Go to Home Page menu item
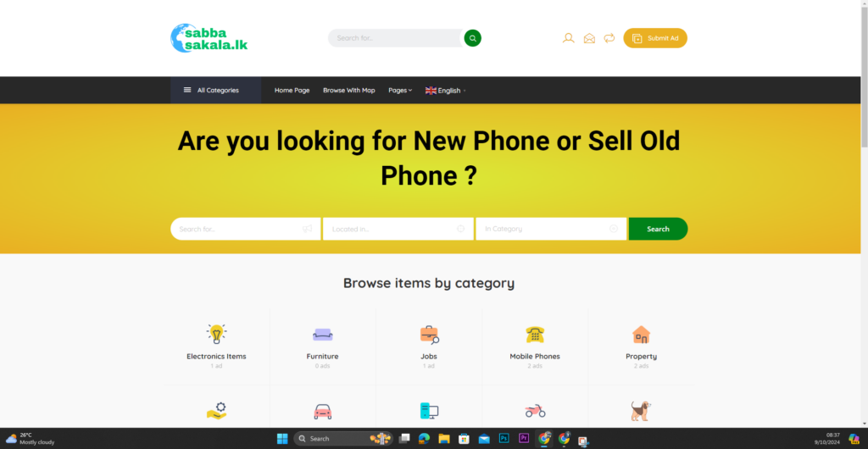This screenshot has height=449, width=868. click(292, 90)
